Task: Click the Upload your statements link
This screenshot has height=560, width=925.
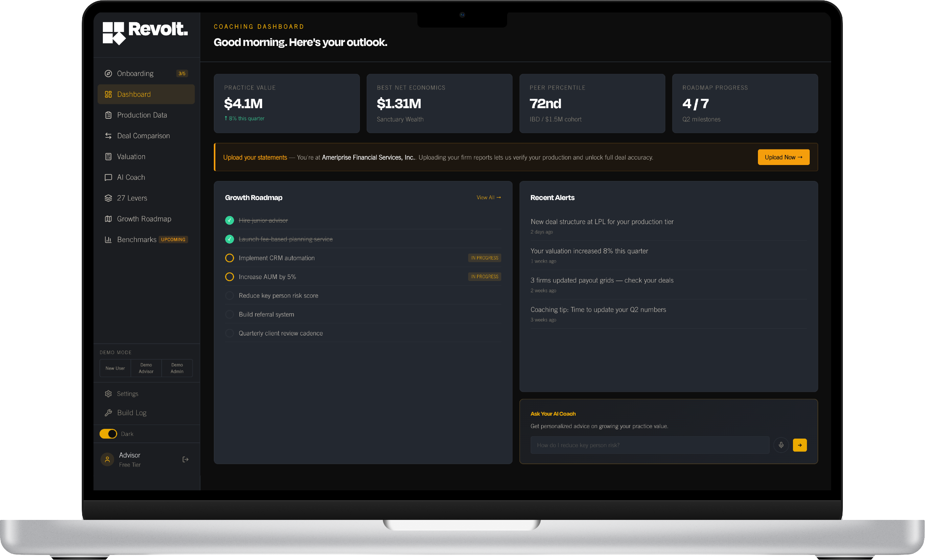Action: [x=255, y=158]
